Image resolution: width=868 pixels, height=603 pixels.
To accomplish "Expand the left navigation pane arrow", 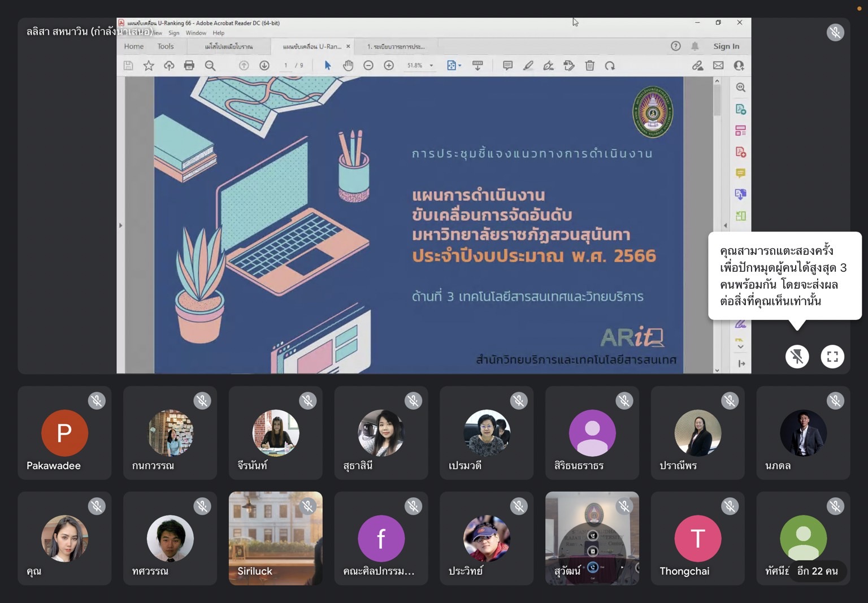I will (120, 225).
